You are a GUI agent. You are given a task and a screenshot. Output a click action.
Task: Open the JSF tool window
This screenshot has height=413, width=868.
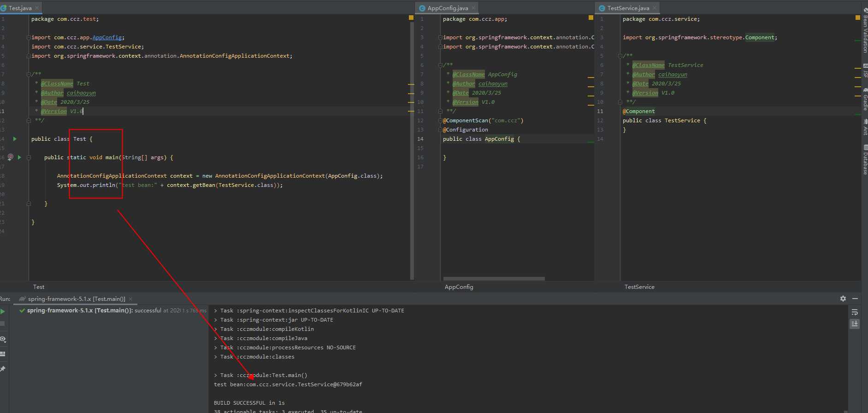[865, 71]
